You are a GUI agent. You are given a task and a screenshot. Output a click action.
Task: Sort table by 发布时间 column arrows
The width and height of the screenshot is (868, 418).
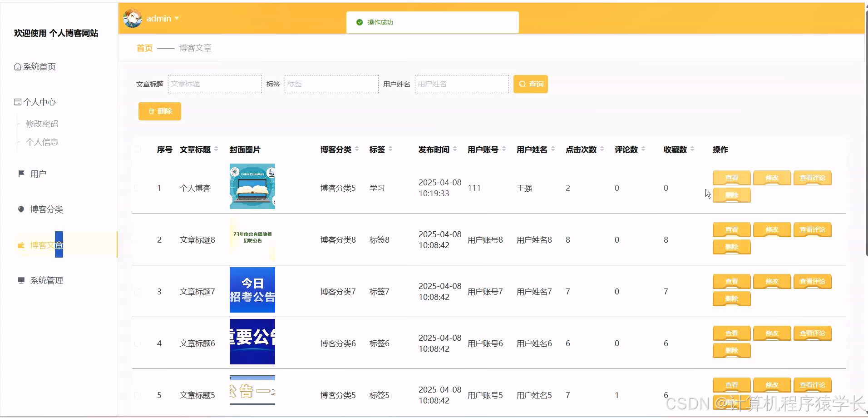tap(455, 149)
